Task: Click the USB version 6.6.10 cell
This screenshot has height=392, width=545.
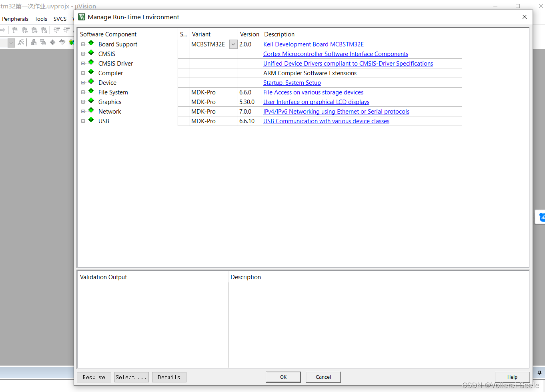Action: click(x=250, y=121)
